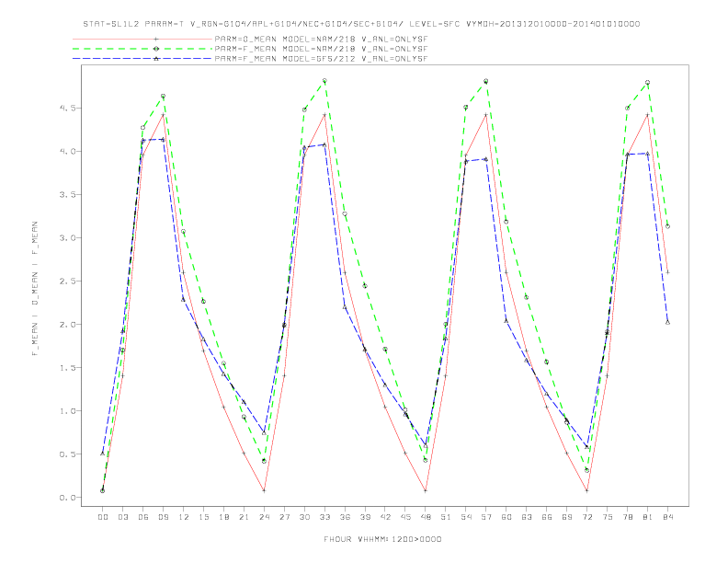This screenshot has height=563, width=728.
Task: Click x-axis tick label 51
Action: click(446, 517)
